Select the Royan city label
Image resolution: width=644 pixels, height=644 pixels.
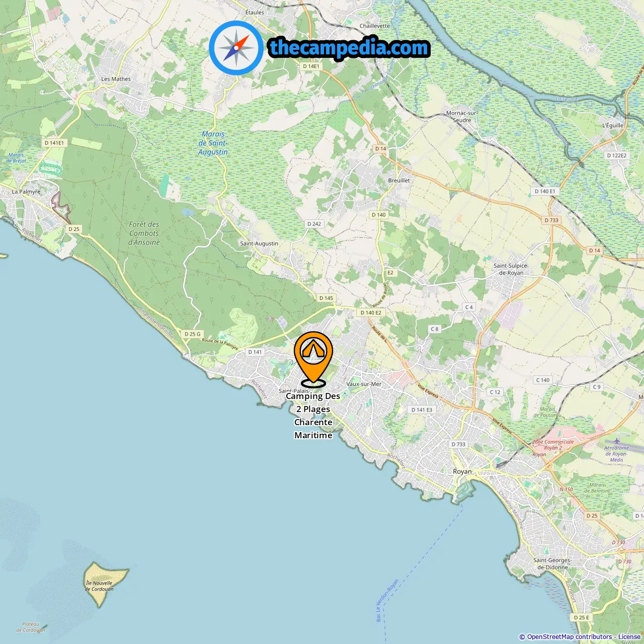click(x=462, y=471)
